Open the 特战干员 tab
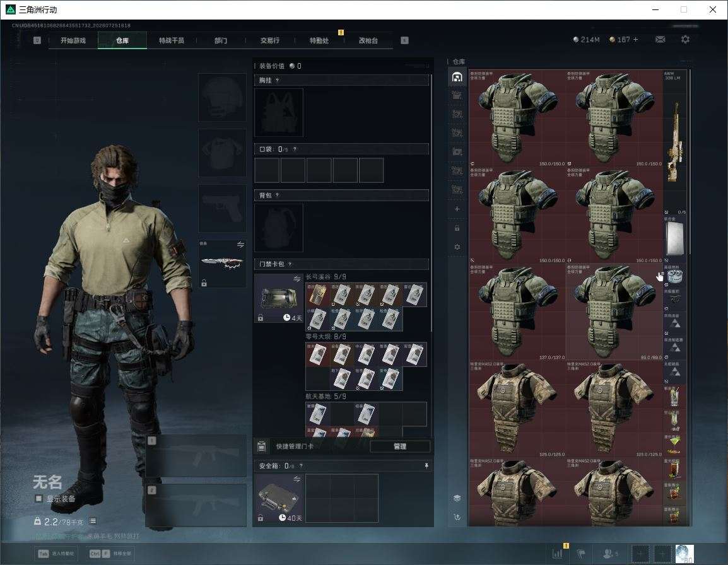The height and width of the screenshot is (565, 728). 172,40
